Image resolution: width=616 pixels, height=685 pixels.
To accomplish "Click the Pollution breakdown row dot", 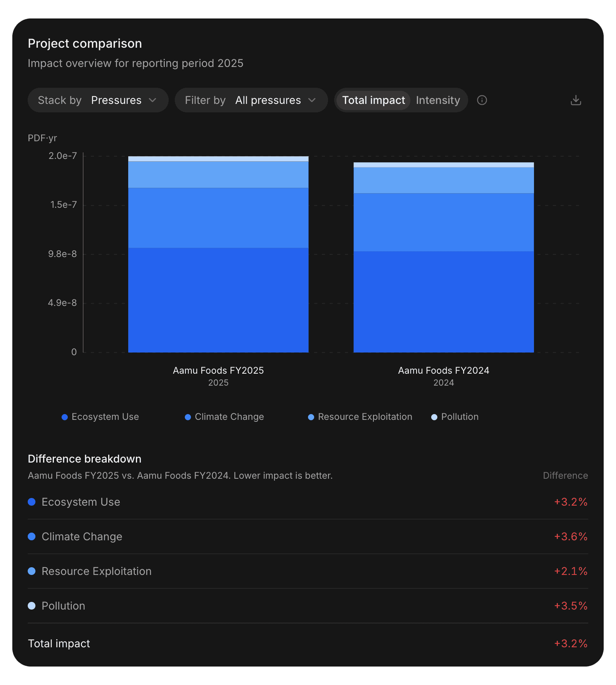I will click(32, 606).
